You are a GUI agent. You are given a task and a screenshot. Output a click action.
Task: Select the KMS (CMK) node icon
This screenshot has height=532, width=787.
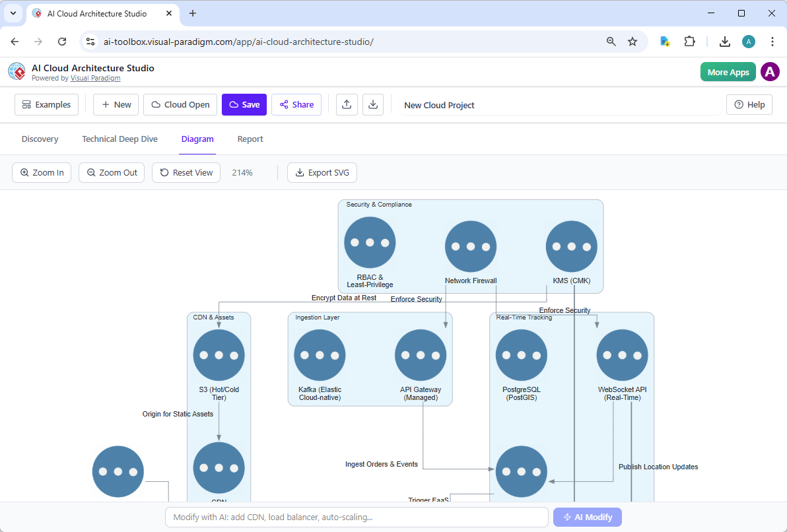[x=572, y=246]
